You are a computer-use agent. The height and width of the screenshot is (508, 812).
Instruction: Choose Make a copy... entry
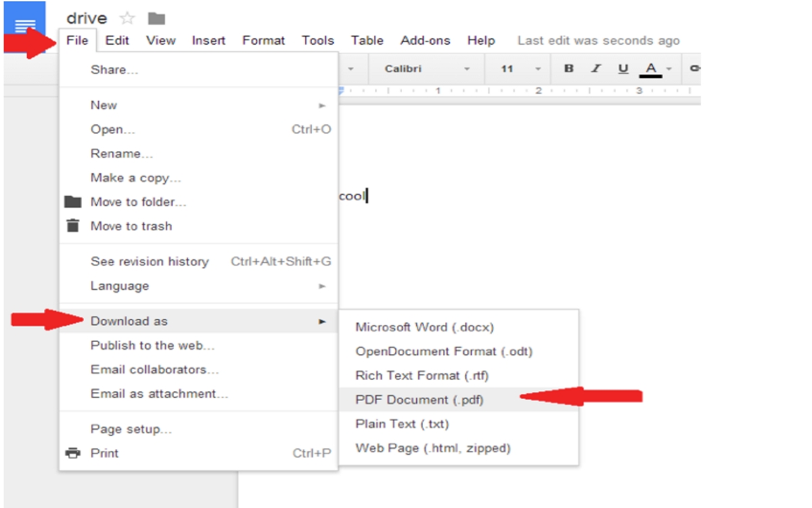click(x=198, y=178)
